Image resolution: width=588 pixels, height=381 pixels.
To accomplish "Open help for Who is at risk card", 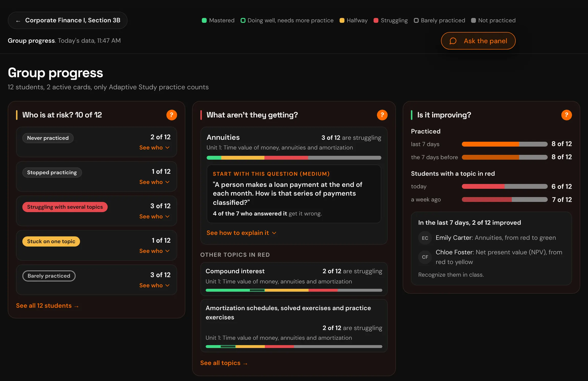I will (x=172, y=115).
